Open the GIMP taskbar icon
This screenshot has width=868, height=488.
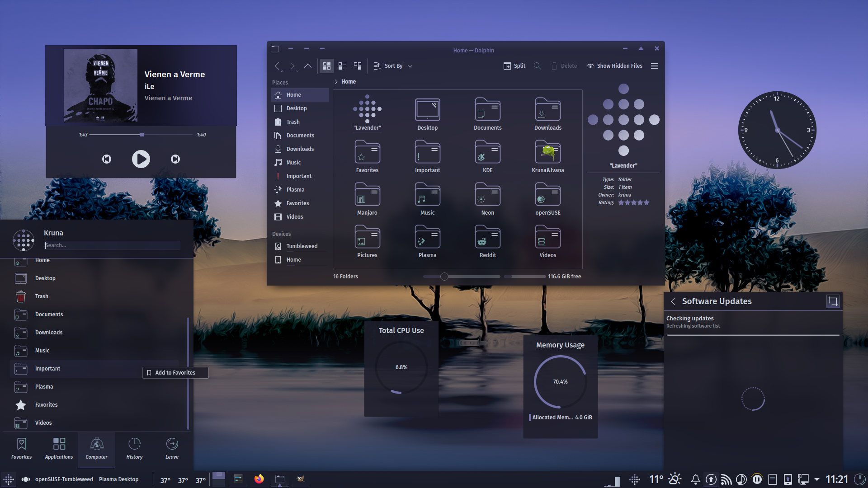[301, 479]
